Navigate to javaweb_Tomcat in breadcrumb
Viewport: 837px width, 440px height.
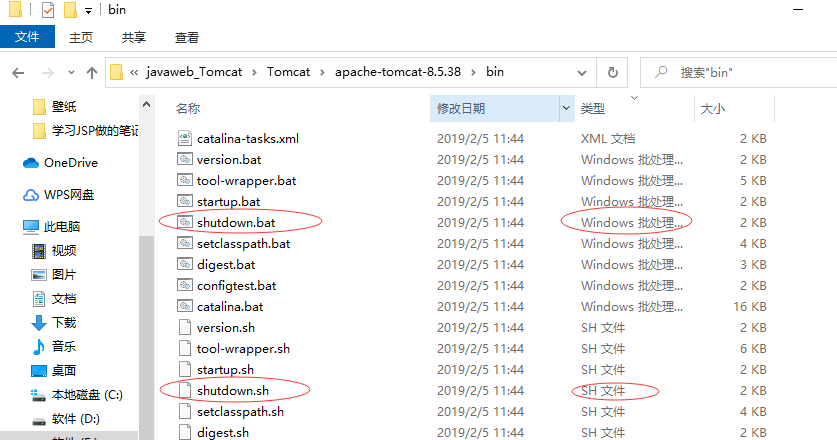[x=194, y=72]
